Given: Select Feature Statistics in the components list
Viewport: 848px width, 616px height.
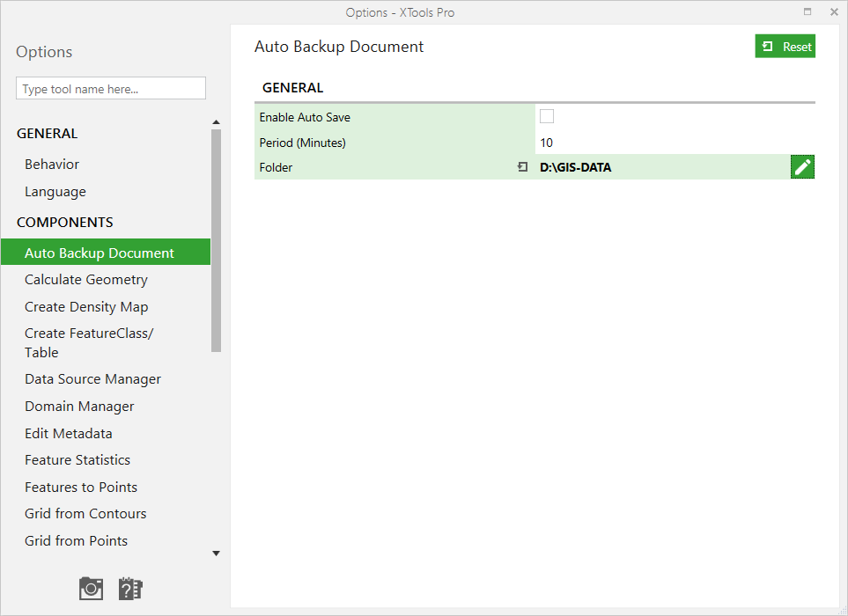Looking at the screenshot, I should pyautogui.click(x=77, y=459).
